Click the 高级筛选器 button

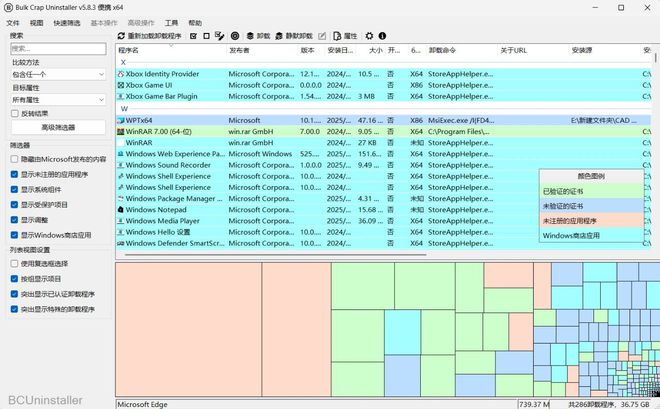point(58,127)
